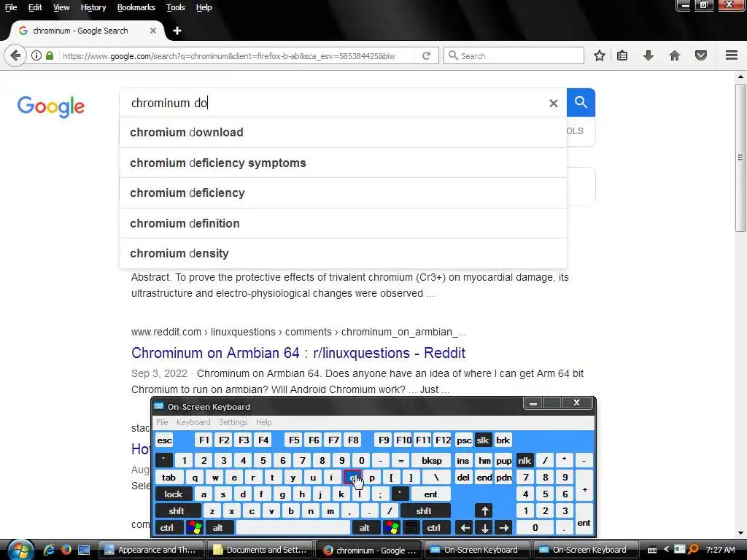Click the green padlock security icon
The width and height of the screenshot is (747, 560).
(x=50, y=55)
